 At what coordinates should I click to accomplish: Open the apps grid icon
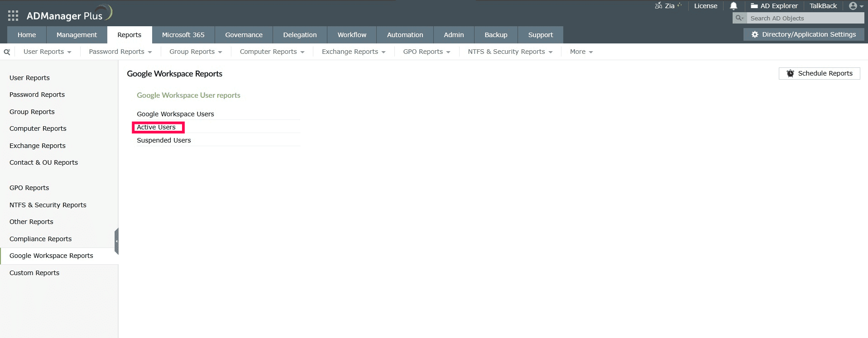pyautogui.click(x=13, y=16)
